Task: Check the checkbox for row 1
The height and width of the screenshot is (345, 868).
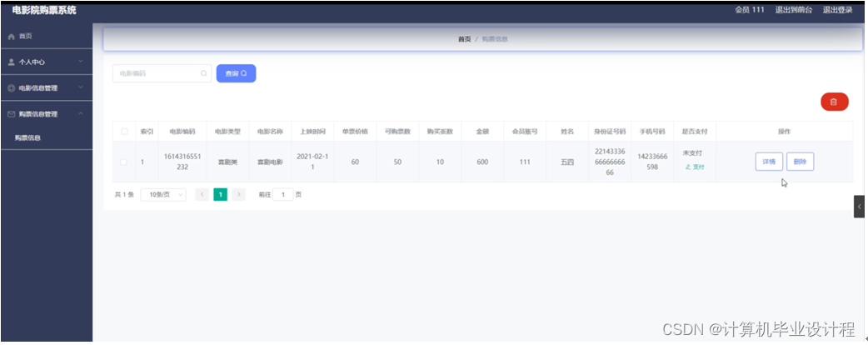Action: click(x=124, y=162)
